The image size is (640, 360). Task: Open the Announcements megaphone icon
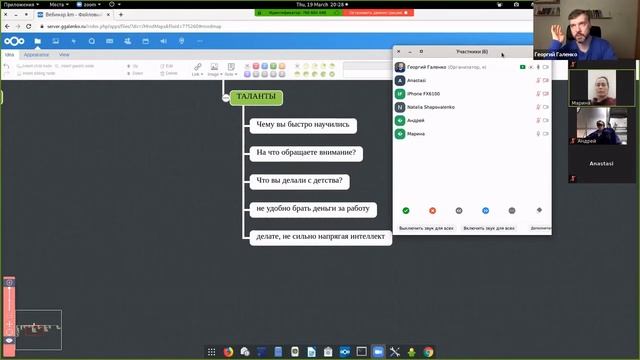[163, 41]
